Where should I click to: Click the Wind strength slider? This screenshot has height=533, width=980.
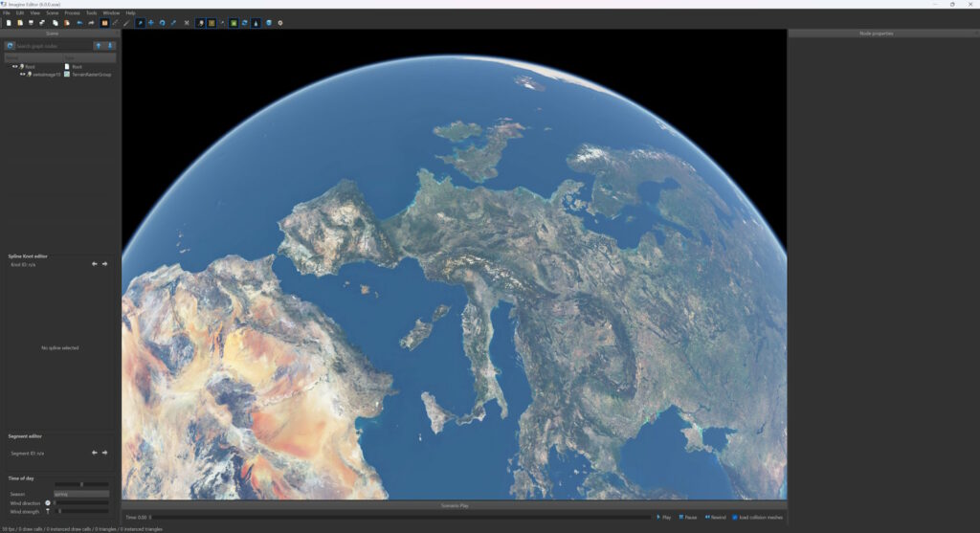click(81, 511)
